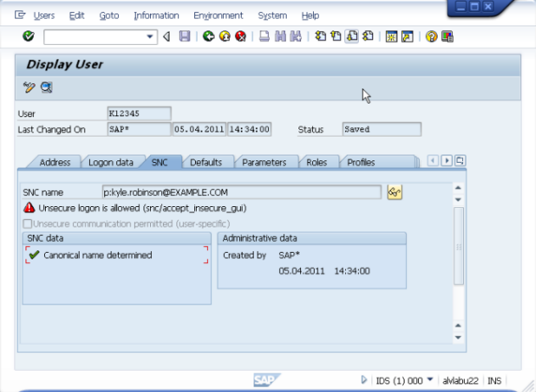Click the bottom down-arrow of the scrollbar
The image size is (536, 392).
(x=459, y=337)
